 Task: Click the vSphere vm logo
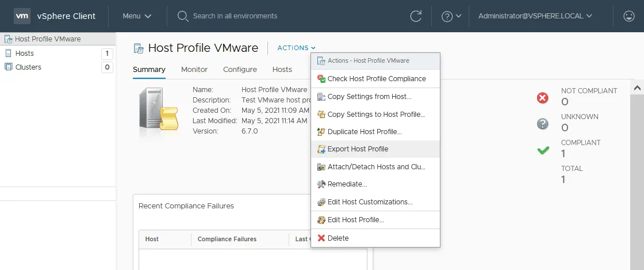tap(22, 16)
